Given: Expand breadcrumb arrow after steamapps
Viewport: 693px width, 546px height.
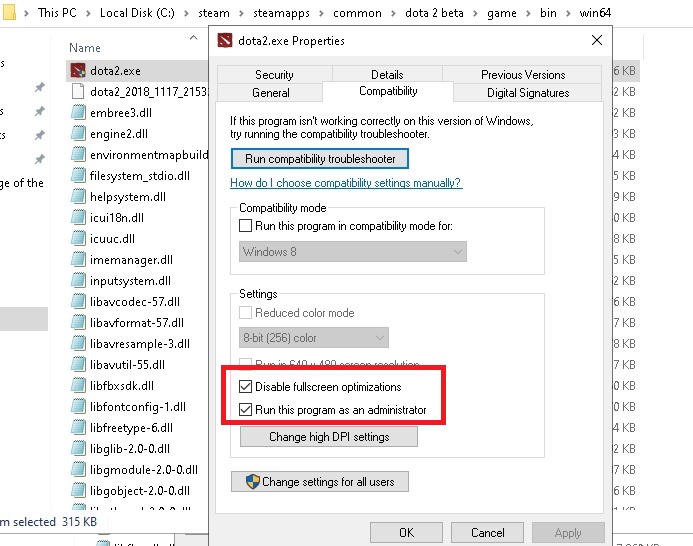Looking at the screenshot, I should [321, 13].
